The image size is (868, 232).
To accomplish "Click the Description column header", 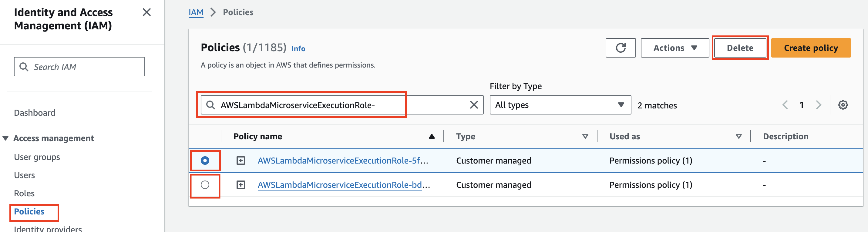I will 786,136.
